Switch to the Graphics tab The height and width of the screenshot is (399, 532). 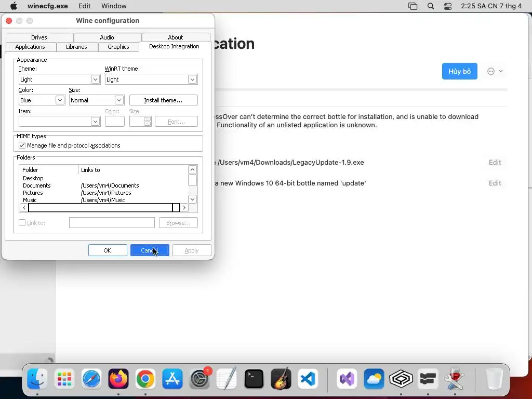(x=118, y=47)
